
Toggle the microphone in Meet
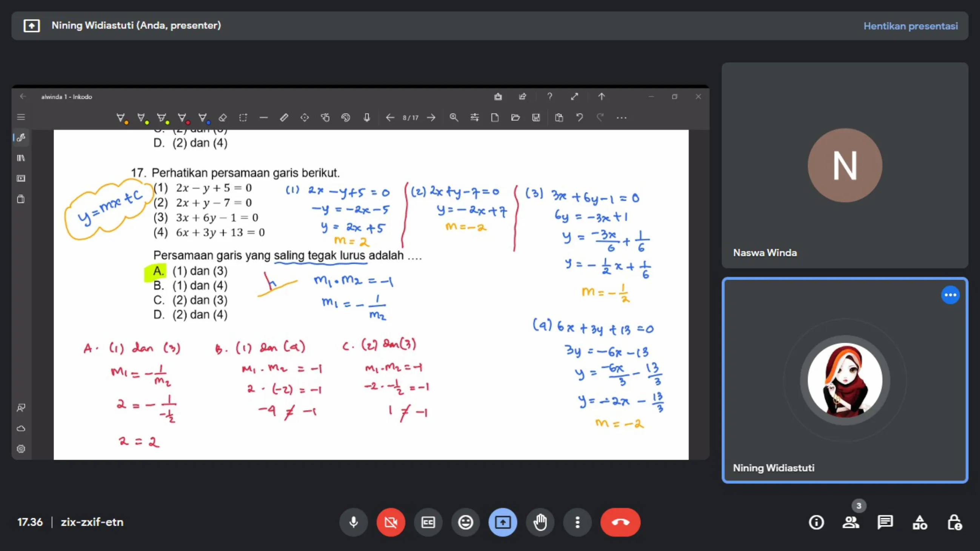(354, 522)
